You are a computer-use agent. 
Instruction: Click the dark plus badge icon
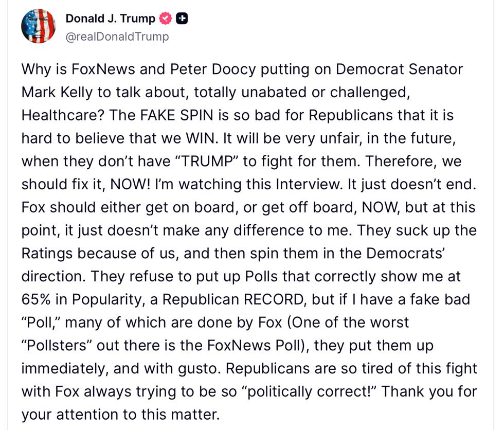pos(182,19)
